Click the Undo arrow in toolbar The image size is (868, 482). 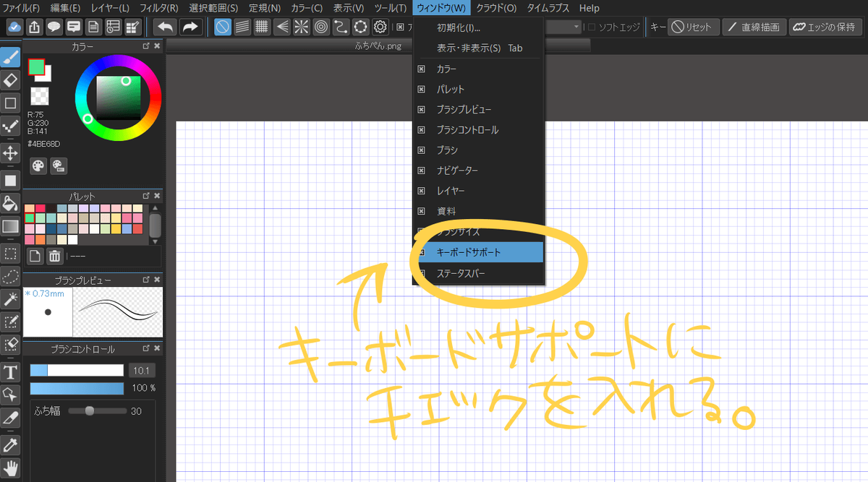coord(165,27)
